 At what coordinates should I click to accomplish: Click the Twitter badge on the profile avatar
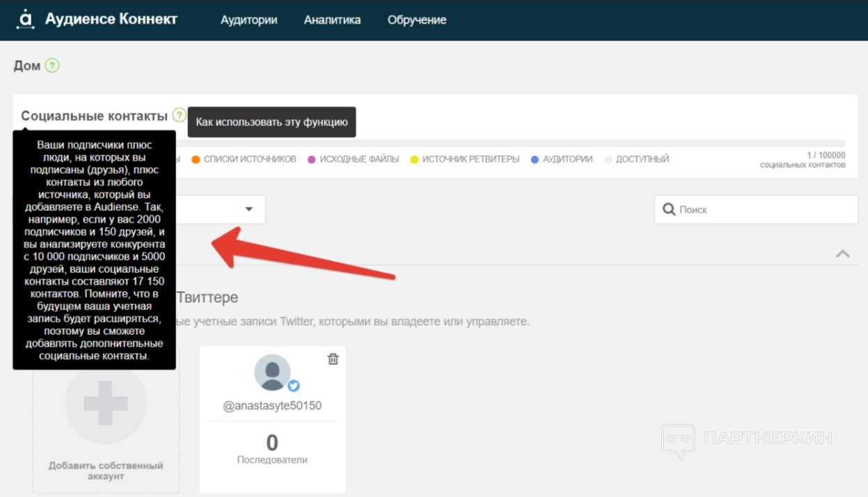[294, 386]
